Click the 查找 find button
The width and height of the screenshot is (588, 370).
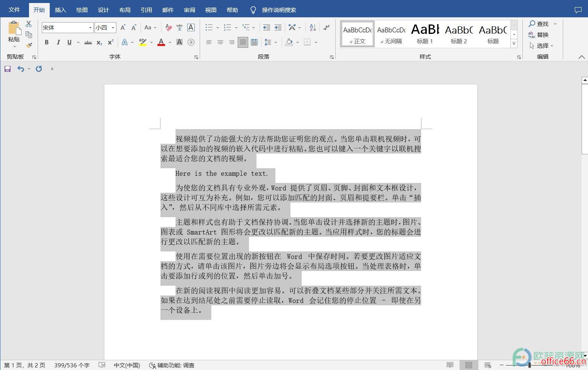[x=539, y=24]
